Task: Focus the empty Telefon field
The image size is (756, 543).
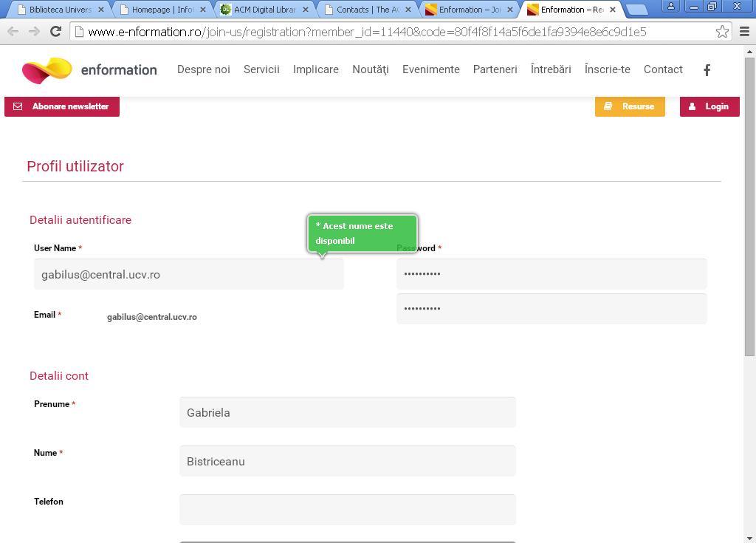Action: 348,510
